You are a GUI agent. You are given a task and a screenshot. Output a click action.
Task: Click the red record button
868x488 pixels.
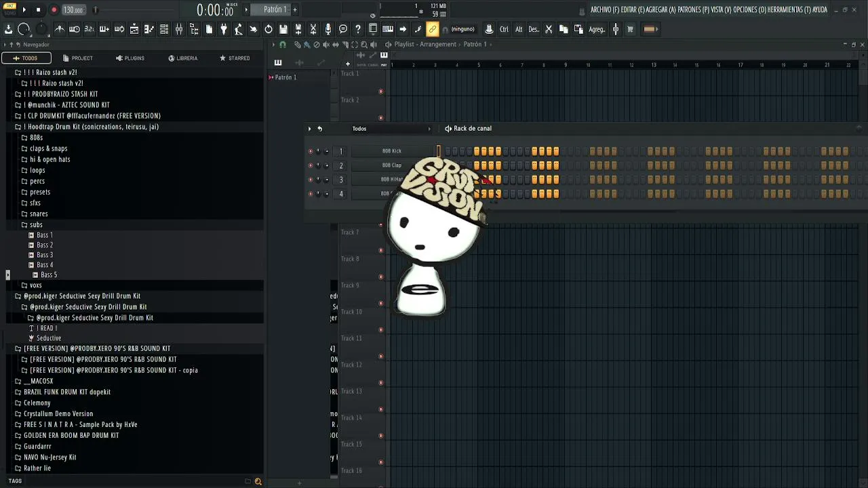(54, 9)
